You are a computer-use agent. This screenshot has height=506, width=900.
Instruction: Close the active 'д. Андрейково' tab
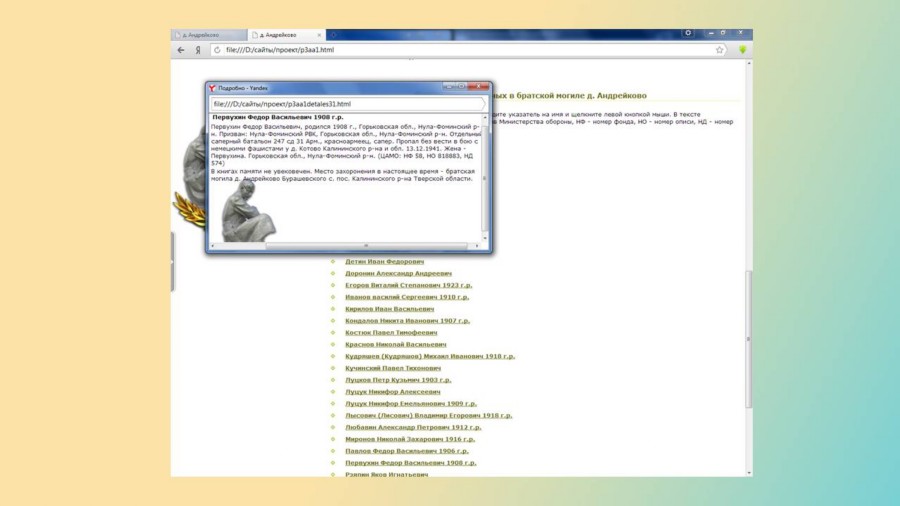point(319,35)
